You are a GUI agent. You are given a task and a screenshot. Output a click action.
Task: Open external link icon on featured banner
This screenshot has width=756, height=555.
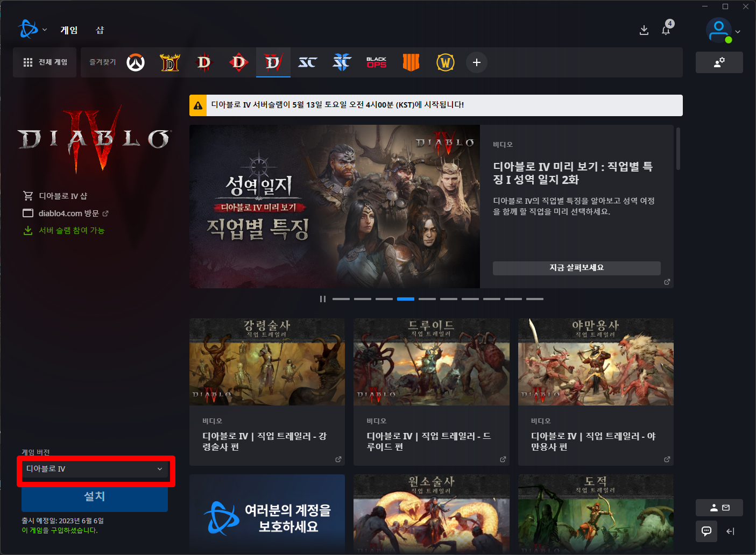[667, 282]
